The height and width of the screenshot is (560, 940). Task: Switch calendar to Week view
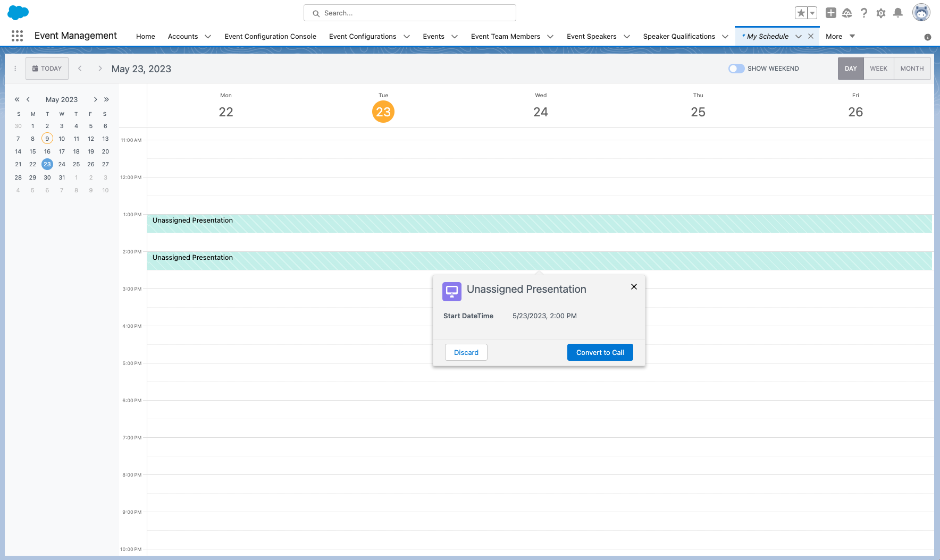click(x=878, y=69)
